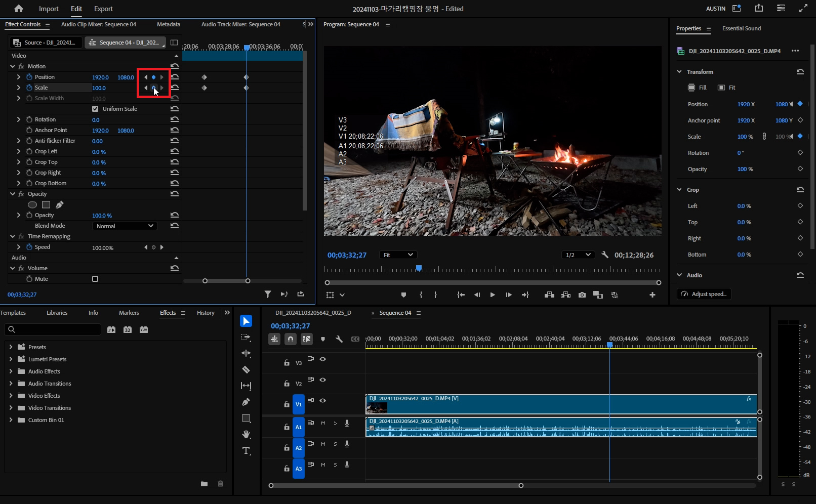
Task: Select the Rectangle tool
Action: pyautogui.click(x=246, y=418)
